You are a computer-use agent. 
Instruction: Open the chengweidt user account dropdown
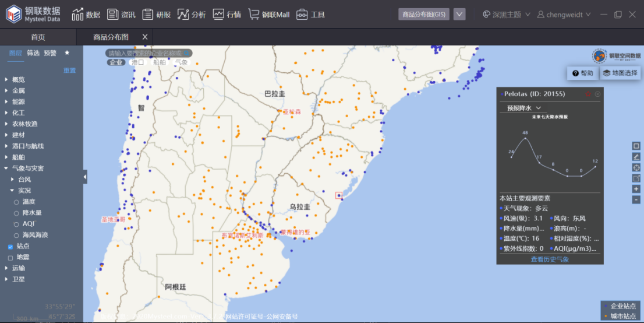point(564,15)
